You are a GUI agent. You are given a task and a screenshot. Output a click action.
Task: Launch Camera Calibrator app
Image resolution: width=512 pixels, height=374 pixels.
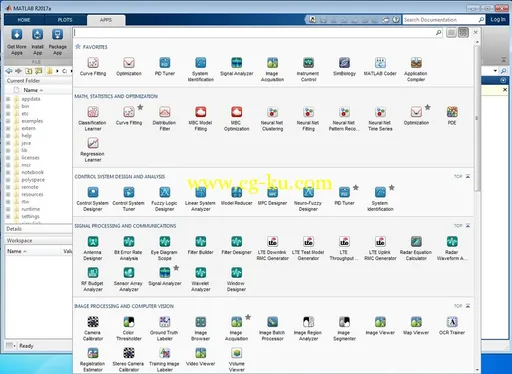93,328
